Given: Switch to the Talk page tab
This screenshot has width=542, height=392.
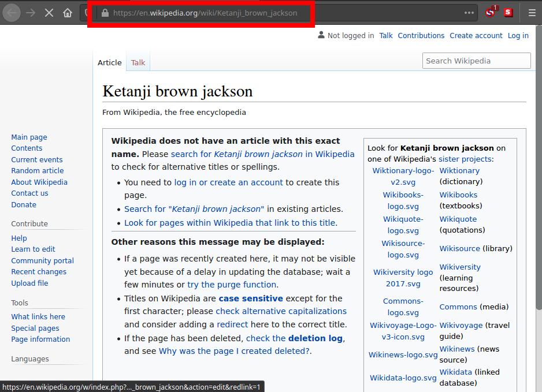Looking at the screenshot, I should pyautogui.click(x=138, y=62).
